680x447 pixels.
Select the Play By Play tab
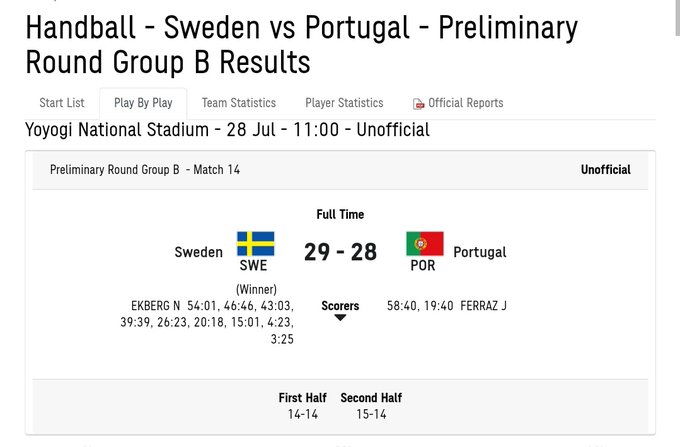(x=143, y=103)
